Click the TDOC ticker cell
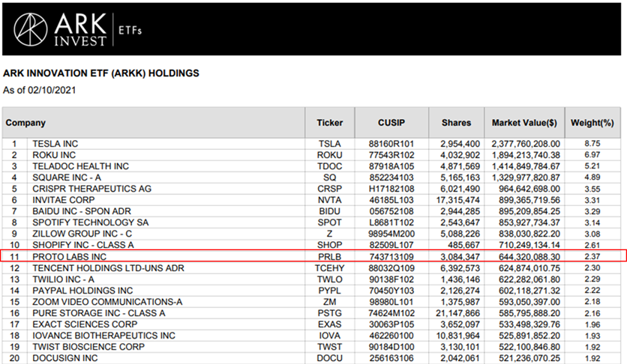This screenshot has width=627, height=364. click(330, 166)
